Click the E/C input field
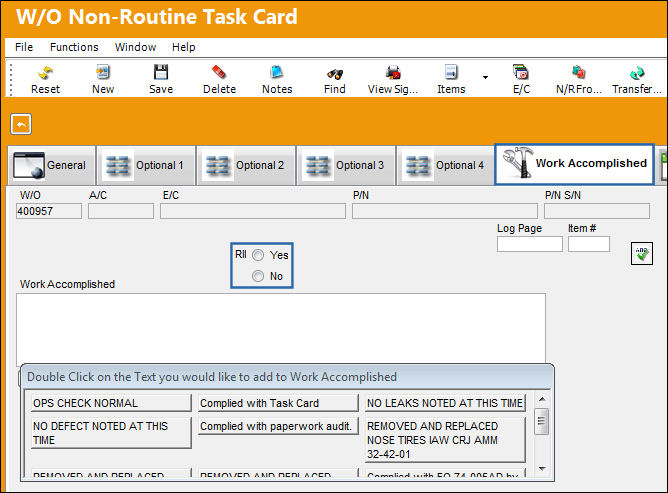 (253, 211)
